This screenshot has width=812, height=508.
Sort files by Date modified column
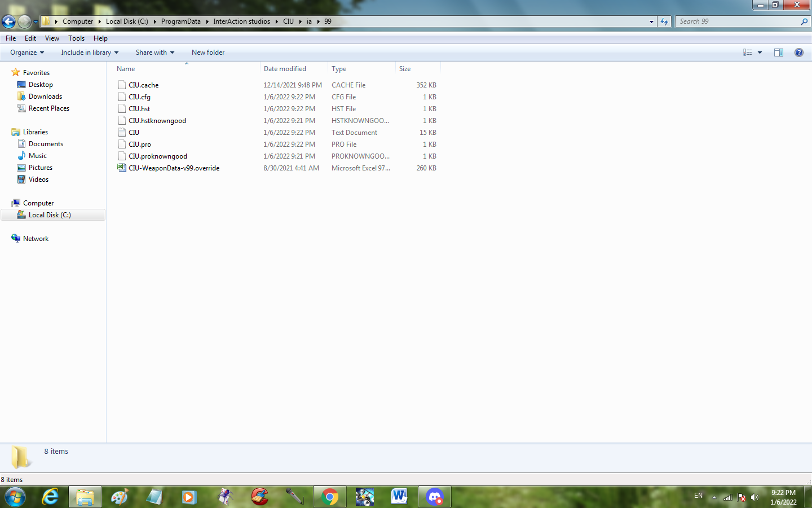pos(285,69)
